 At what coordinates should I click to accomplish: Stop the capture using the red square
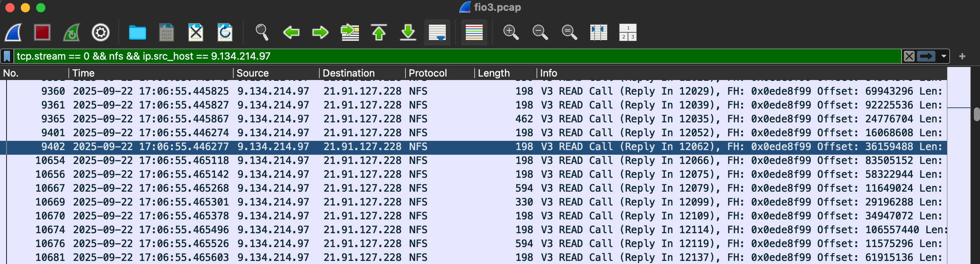pyautogui.click(x=42, y=32)
